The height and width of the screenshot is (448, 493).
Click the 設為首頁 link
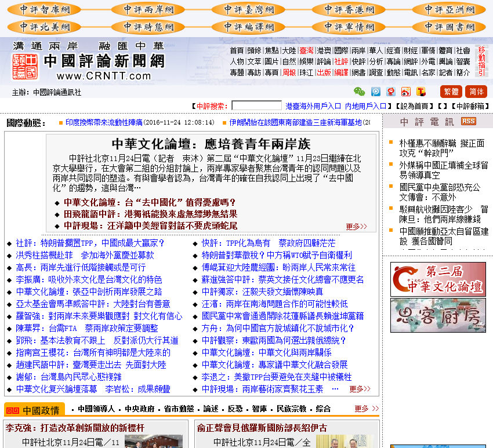pos(415,106)
